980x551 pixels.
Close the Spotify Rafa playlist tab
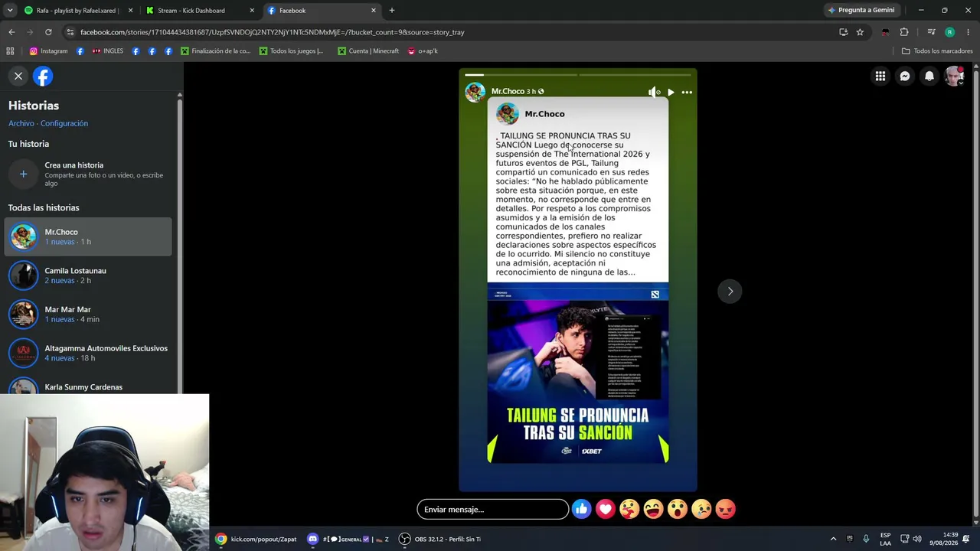tap(130, 10)
